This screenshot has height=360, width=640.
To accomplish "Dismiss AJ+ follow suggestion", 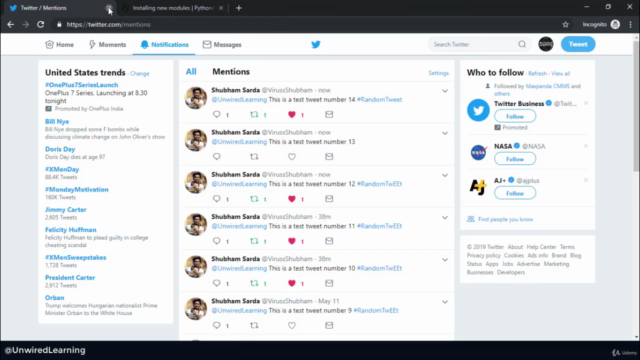I will (x=586, y=180).
